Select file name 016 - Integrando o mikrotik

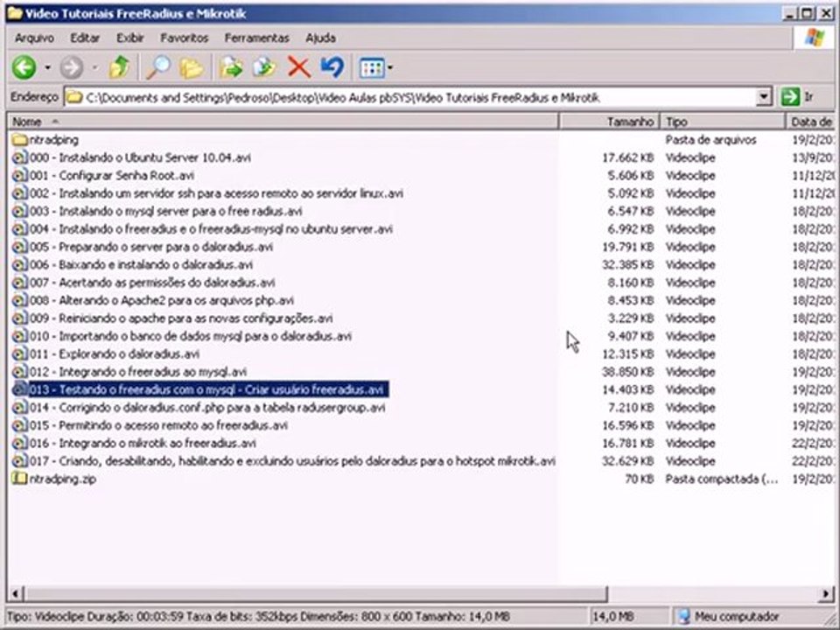click(x=143, y=443)
